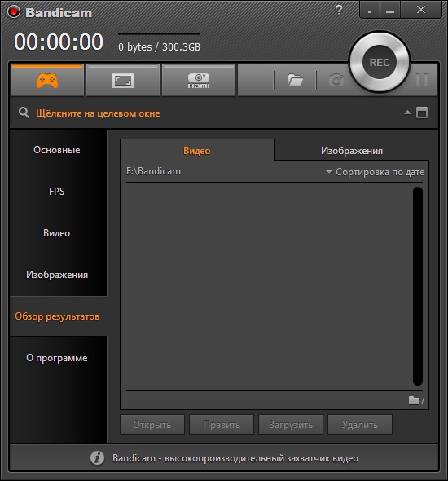This screenshot has height=481, width=448.
Task: Switch to screen rectangle recording mode
Action: [123, 81]
